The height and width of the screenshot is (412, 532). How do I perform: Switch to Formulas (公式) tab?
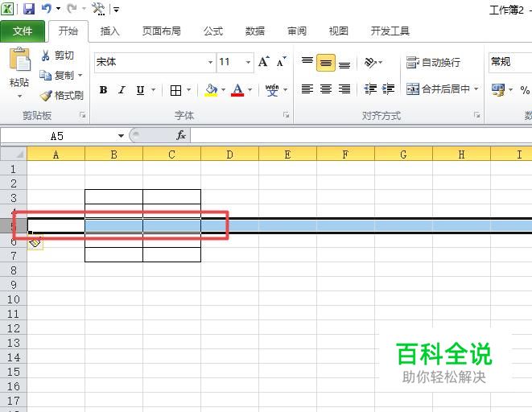click(x=213, y=31)
